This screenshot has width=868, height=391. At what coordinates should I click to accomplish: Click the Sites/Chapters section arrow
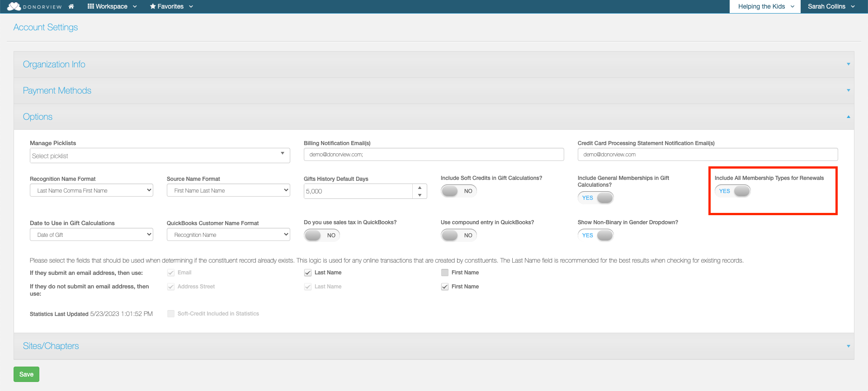coord(849,346)
